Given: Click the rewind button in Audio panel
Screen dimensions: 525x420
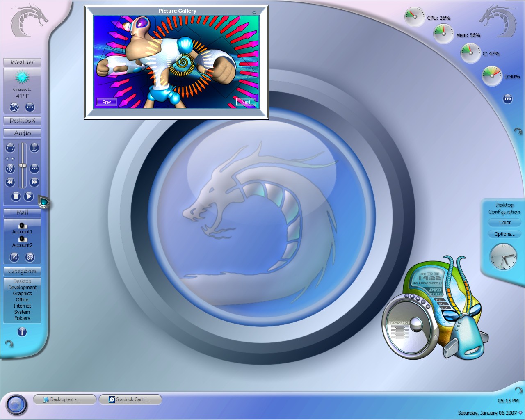Looking at the screenshot, I should [10, 182].
